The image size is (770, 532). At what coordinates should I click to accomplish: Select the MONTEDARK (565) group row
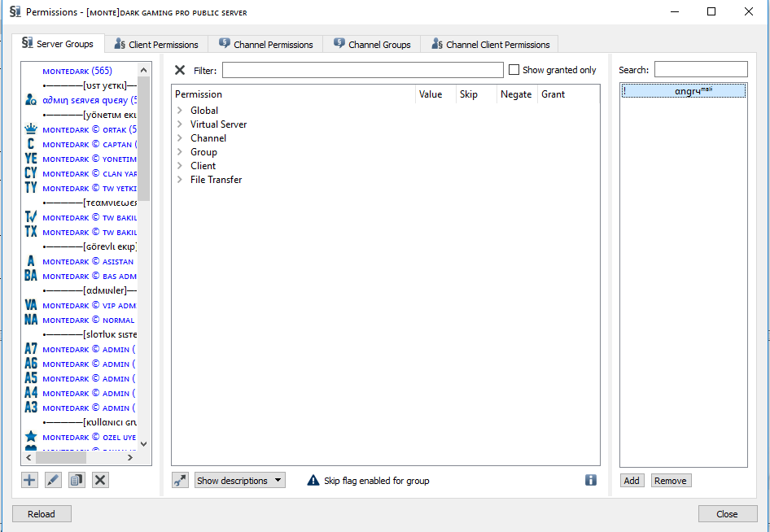(81, 71)
